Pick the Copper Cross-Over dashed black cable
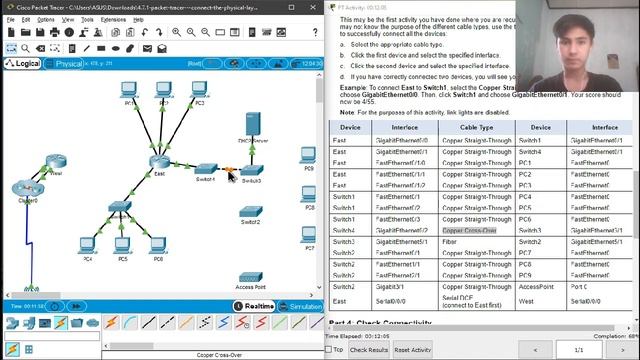Image resolution: width=640 pixels, height=360 pixels. pos(168,322)
